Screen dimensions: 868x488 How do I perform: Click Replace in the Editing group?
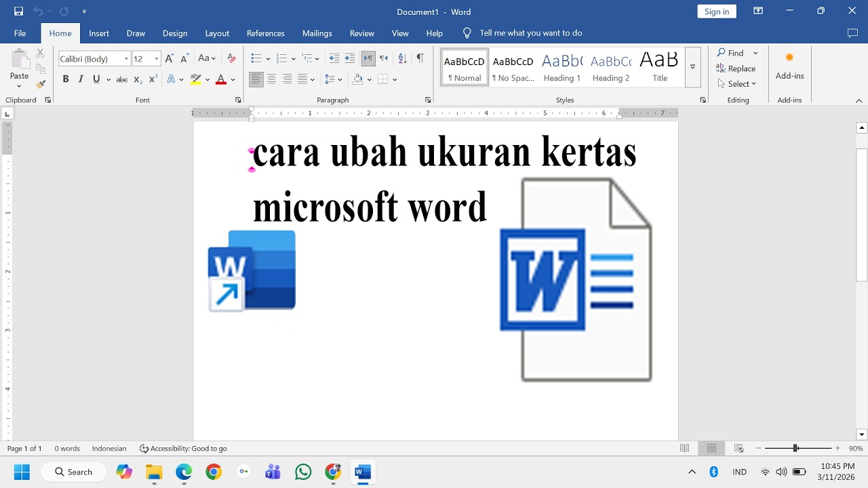tap(736, 68)
